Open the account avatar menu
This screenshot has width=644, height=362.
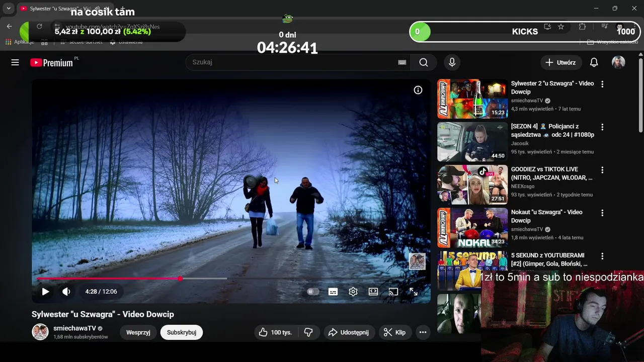[618, 62]
